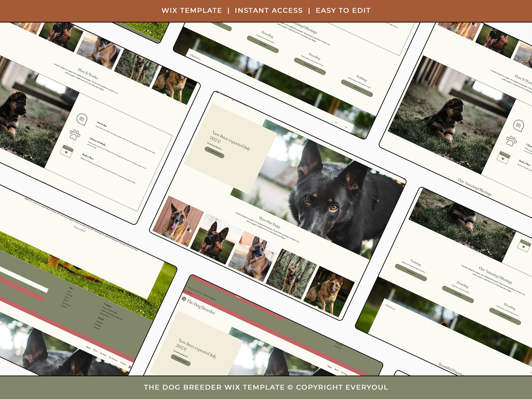532x399 pixels.
Task: Open Contact in the navigation beside the bag icon
Action: click(123, 364)
